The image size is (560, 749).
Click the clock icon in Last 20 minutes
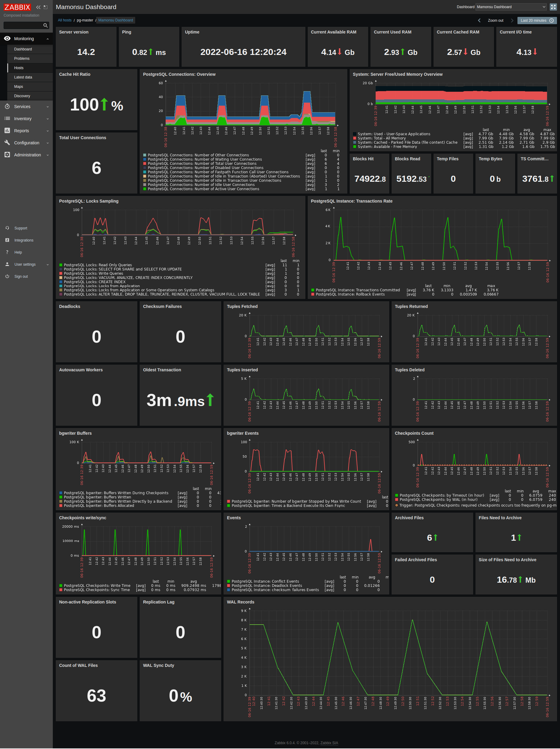pos(552,21)
